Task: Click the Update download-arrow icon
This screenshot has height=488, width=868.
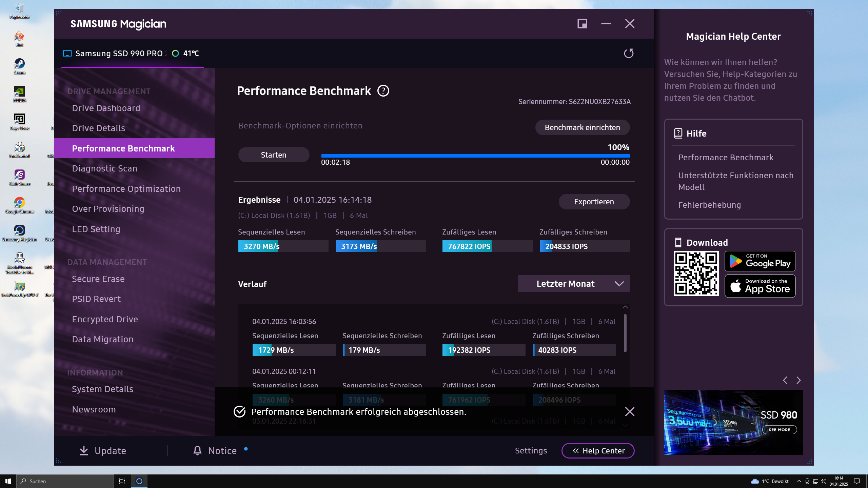Action: coord(83,451)
